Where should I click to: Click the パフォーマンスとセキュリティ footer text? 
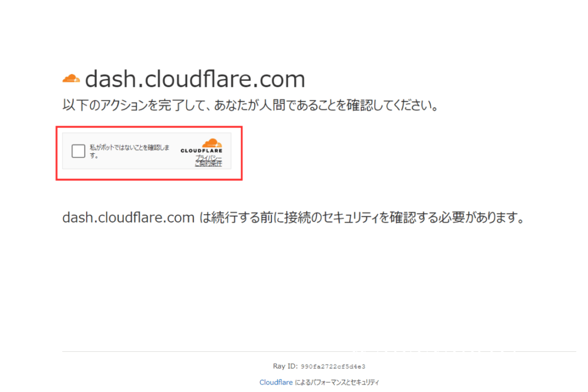coord(336,382)
